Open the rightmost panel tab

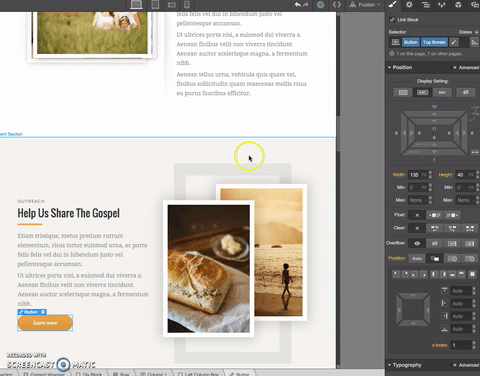(474, 5)
